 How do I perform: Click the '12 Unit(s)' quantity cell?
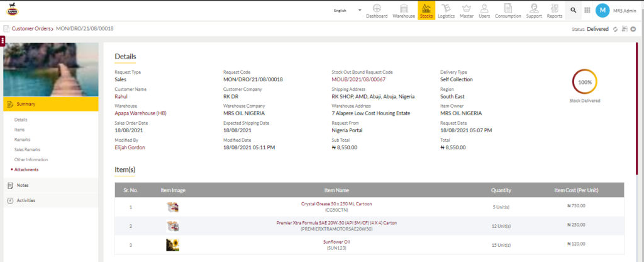[501, 226]
